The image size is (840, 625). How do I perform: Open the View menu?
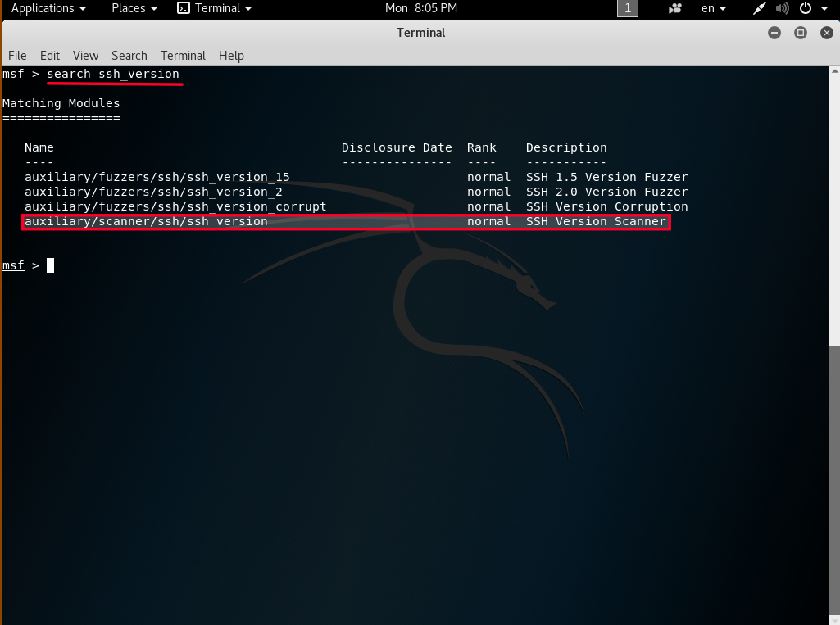pyautogui.click(x=85, y=56)
